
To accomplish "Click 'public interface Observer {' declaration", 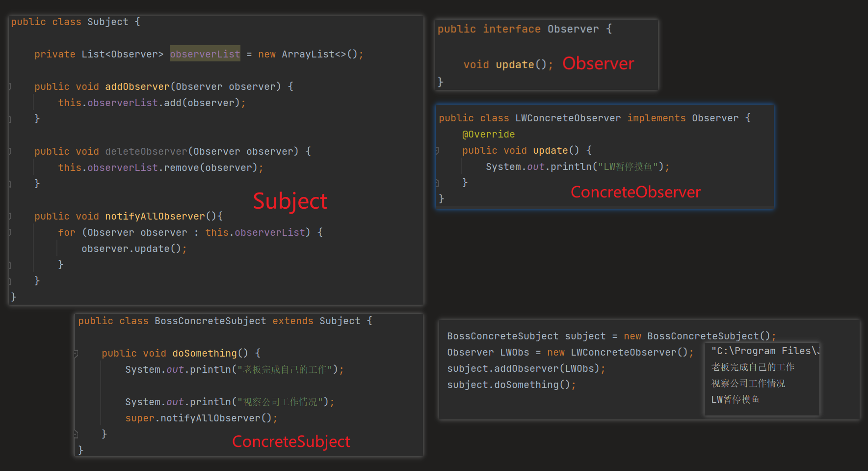I will pos(525,29).
